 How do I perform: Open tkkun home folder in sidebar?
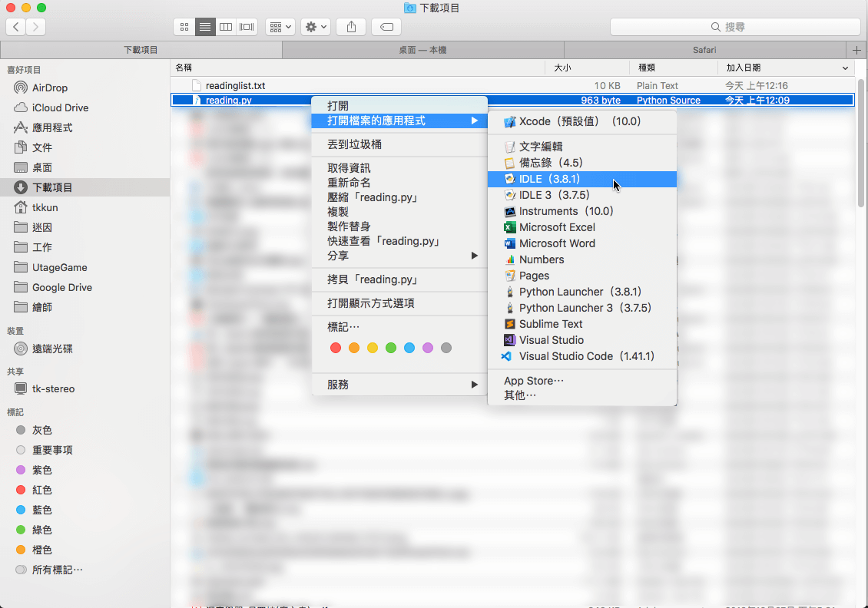tap(45, 207)
